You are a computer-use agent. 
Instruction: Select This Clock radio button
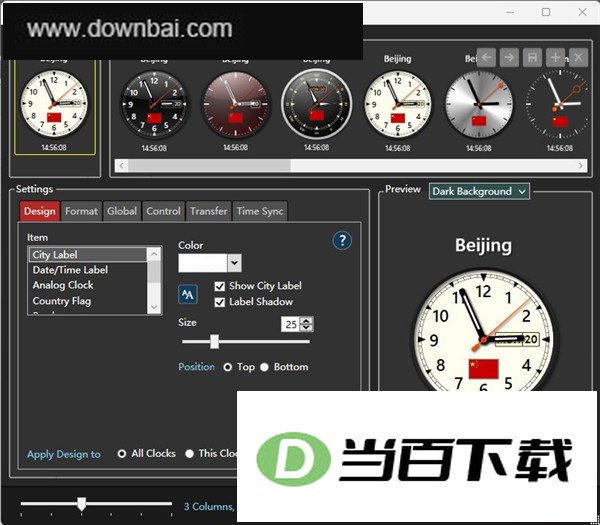click(x=189, y=454)
